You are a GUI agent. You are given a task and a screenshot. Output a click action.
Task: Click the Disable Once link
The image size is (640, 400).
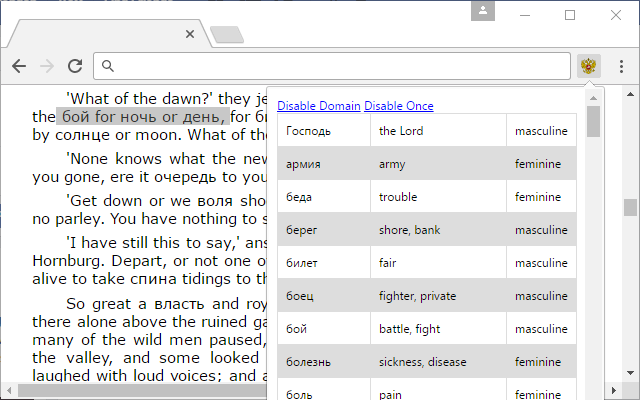click(x=398, y=106)
